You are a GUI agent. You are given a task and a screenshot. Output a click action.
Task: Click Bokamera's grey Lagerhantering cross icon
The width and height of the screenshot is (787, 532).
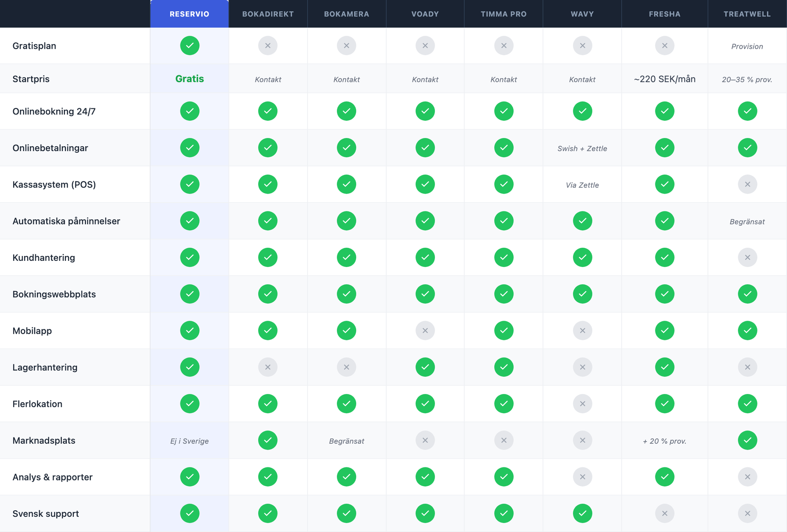(x=346, y=367)
